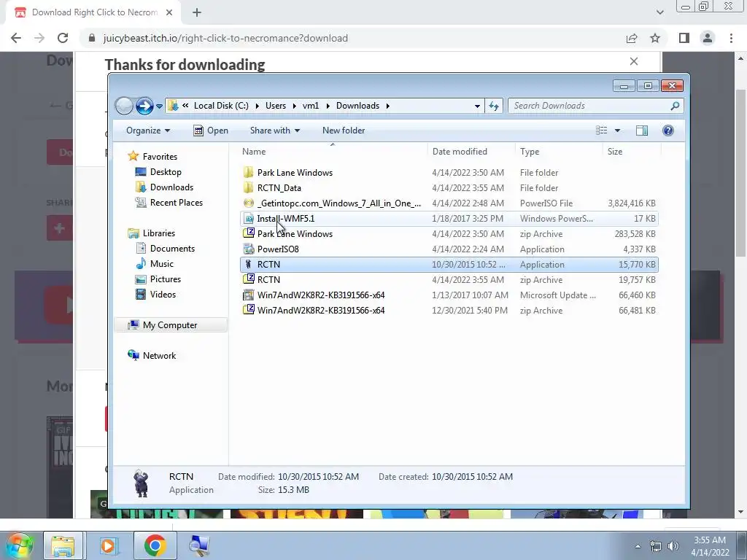
Task: Open the Share with dropdown
Action: click(275, 131)
